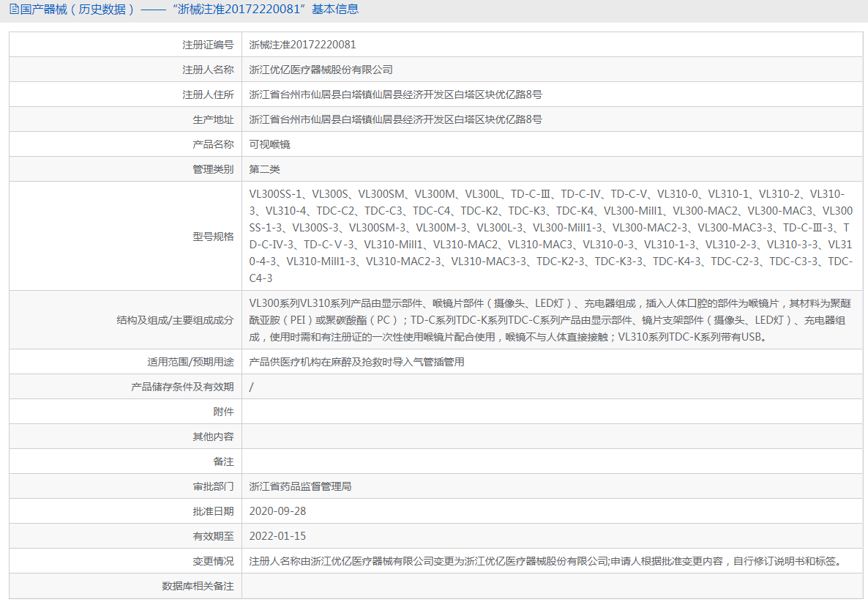The image size is (868, 605).
Task: Select registration number 浙械注准20172220081 value
Action: pos(302,44)
